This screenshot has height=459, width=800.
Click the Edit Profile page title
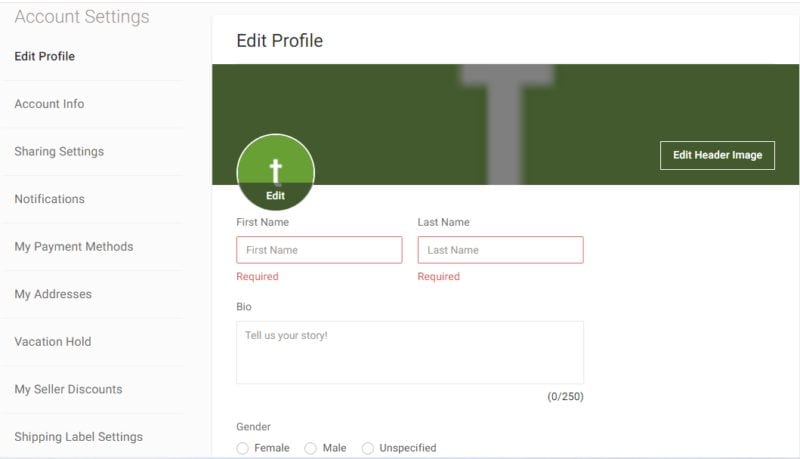pos(279,41)
